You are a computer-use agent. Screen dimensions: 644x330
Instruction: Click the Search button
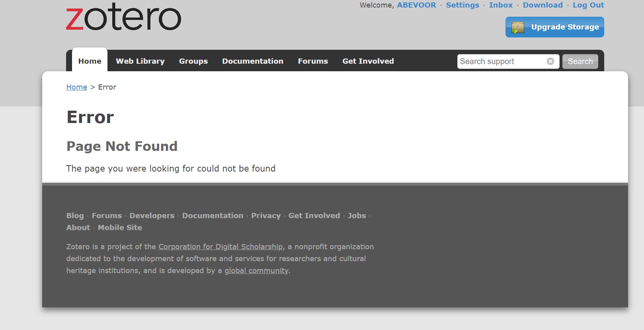tap(580, 61)
